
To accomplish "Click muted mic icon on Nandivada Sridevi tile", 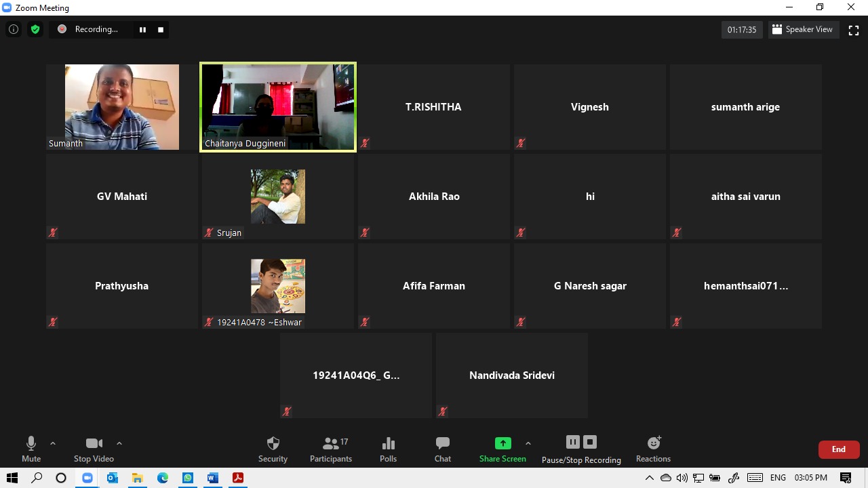I will (443, 411).
